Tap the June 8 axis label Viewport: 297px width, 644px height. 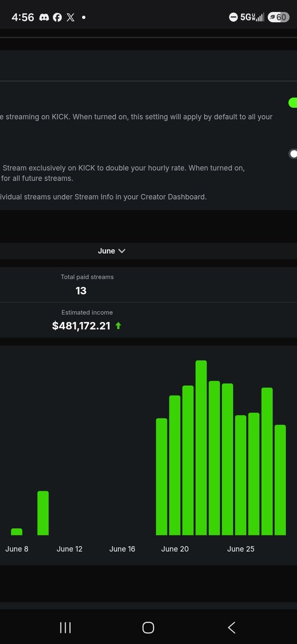point(17,549)
